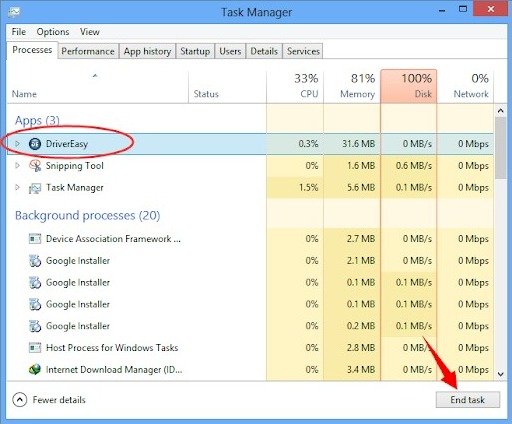Click the scrollbar down arrow
The width and height of the screenshot is (512, 424).
(x=500, y=374)
